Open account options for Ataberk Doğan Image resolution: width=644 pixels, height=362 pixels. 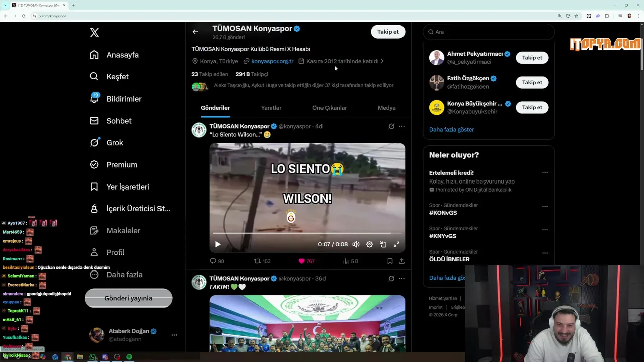coord(174,335)
